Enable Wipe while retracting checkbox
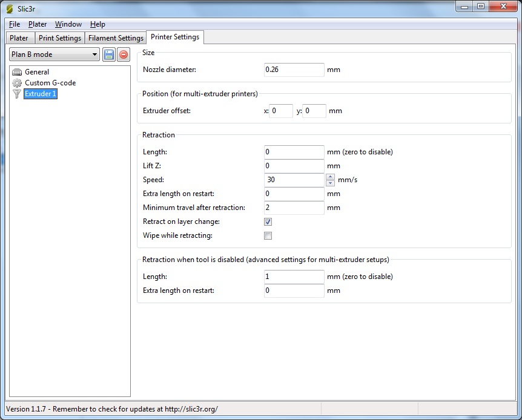The width and height of the screenshot is (522, 420). tap(268, 235)
